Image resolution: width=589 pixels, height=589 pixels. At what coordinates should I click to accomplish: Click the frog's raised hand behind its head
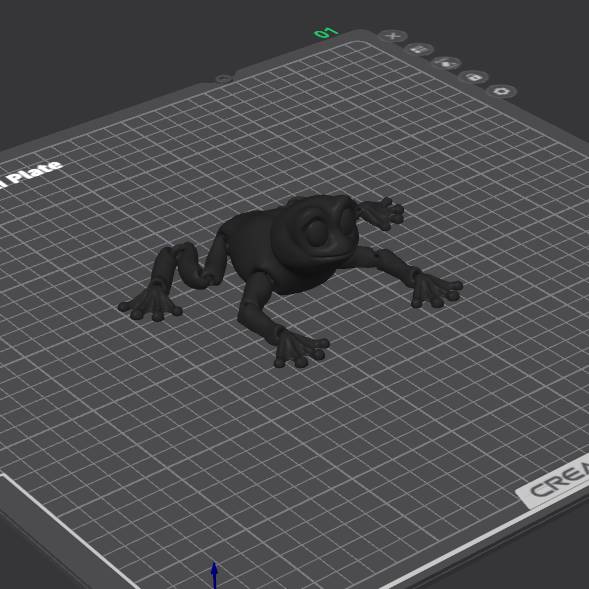pos(384,212)
